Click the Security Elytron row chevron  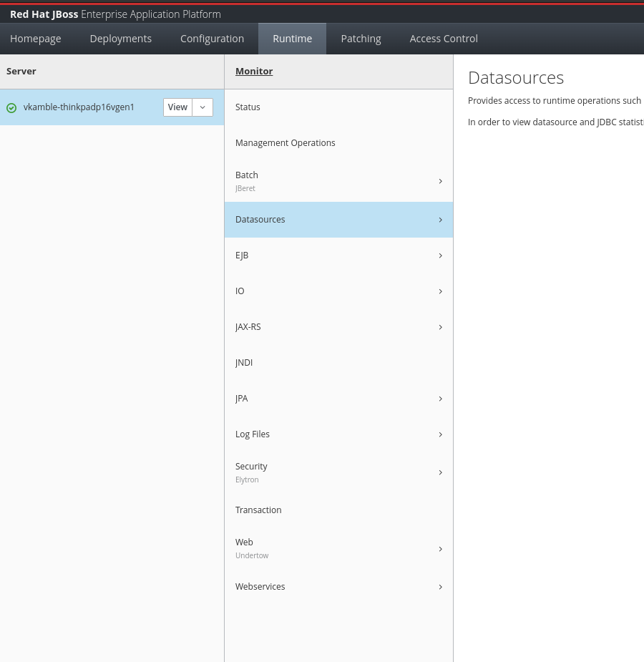pyautogui.click(x=440, y=472)
